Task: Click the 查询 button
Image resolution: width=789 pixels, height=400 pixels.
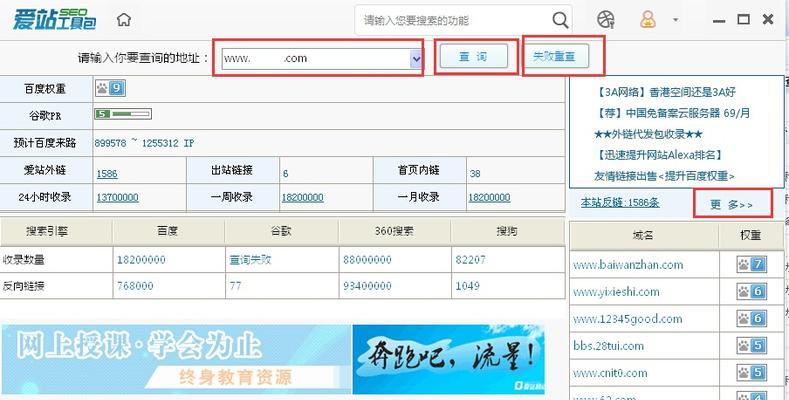Action: point(474,57)
